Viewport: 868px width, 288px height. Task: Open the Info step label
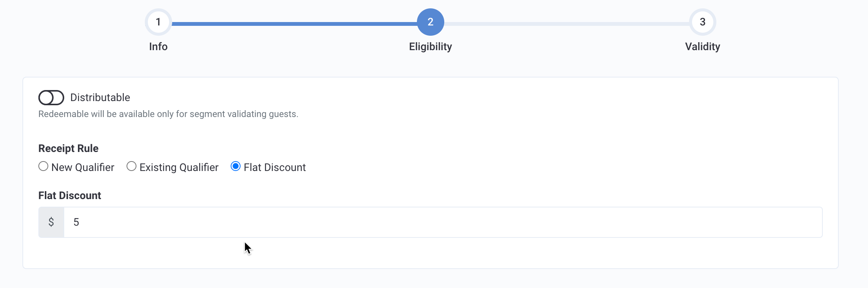tap(158, 46)
